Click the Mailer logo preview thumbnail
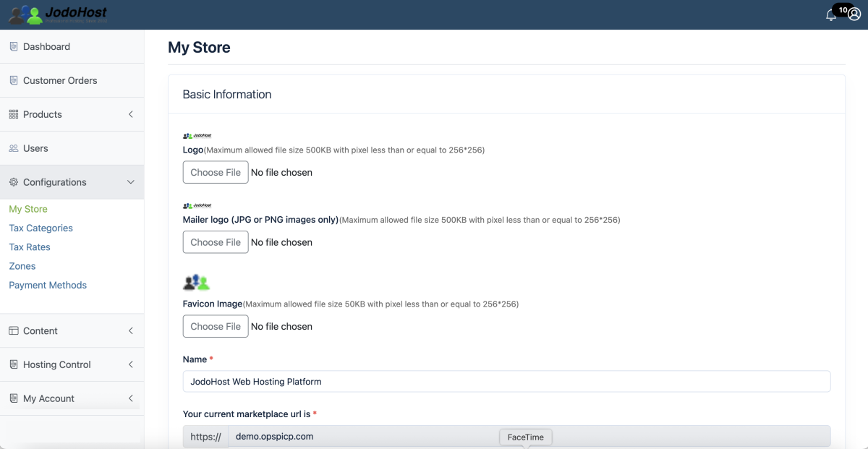This screenshot has height=449, width=868. [x=197, y=205]
